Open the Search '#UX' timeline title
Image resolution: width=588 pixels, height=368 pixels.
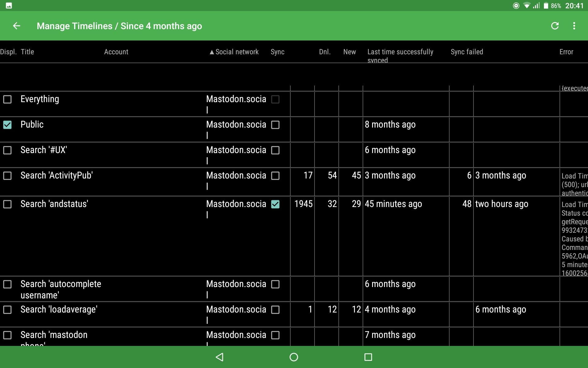pos(44,150)
